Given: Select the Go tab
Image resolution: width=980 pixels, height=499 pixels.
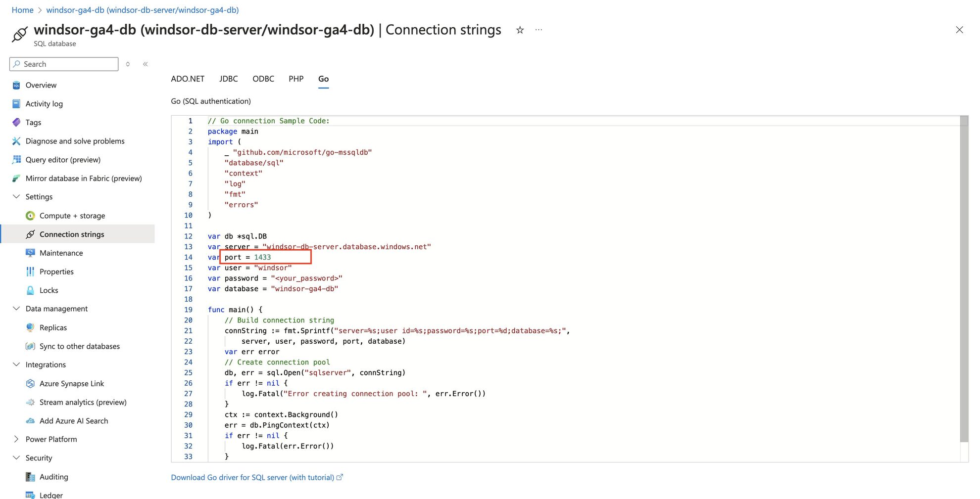Looking at the screenshot, I should [324, 79].
